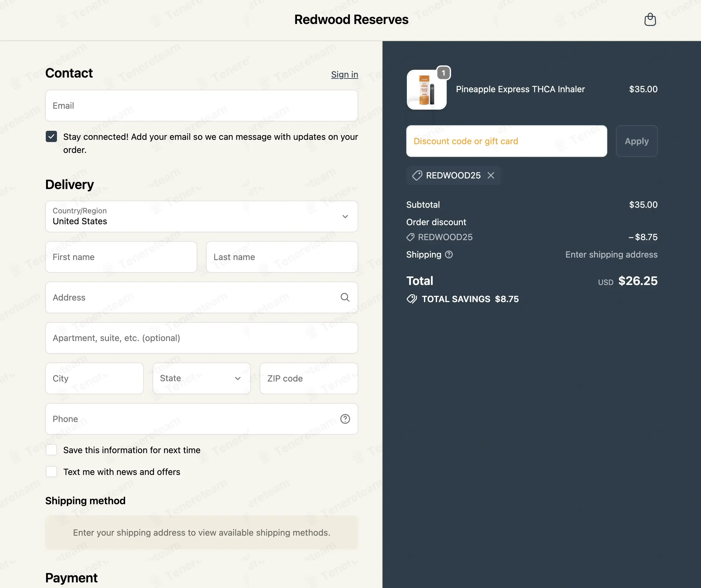Click the ZIP code field

point(309,378)
